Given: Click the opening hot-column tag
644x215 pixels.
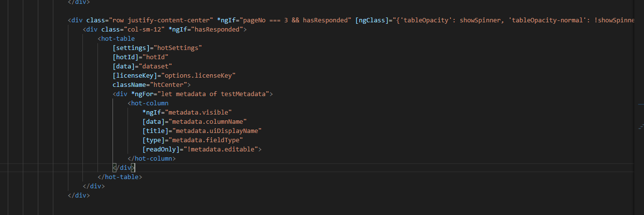Looking at the screenshot, I should 148,103.
